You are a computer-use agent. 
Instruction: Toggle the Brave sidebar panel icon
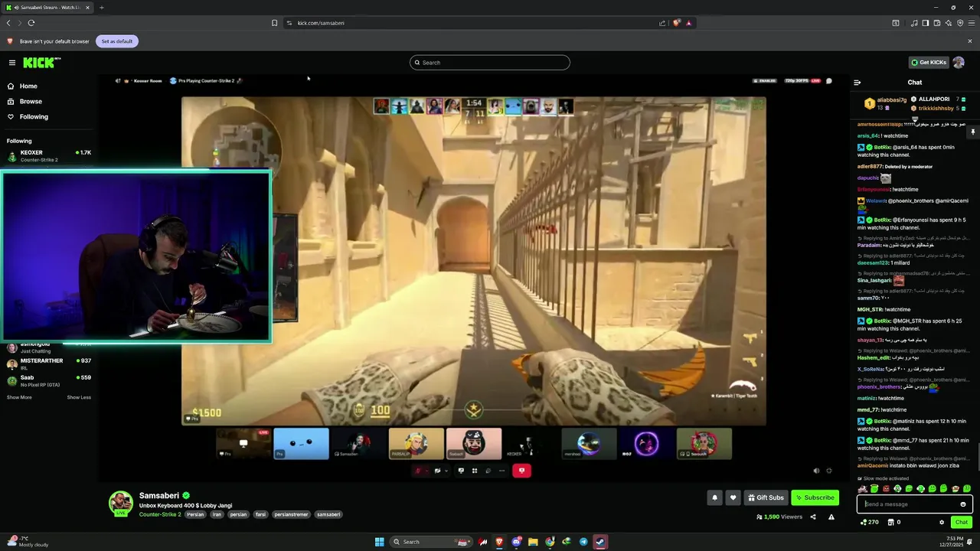(926, 23)
